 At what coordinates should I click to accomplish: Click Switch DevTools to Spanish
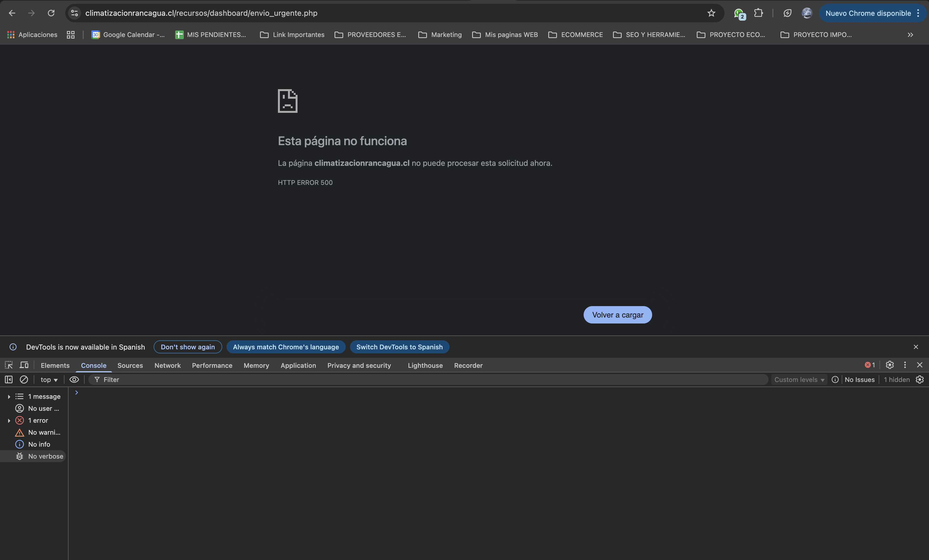399,347
